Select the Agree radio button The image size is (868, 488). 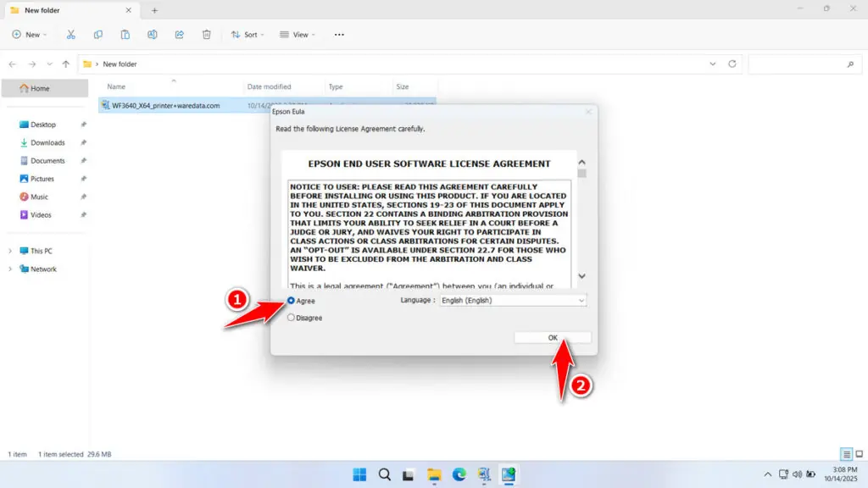292,300
